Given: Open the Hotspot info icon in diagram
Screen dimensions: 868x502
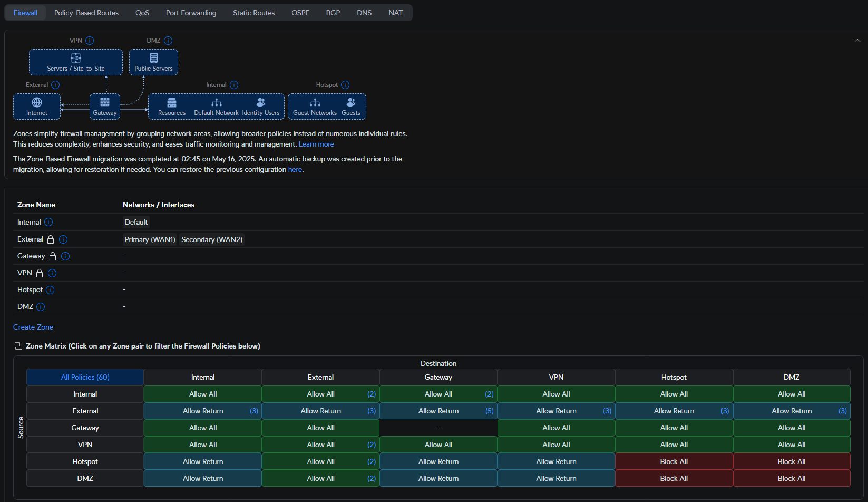Looking at the screenshot, I should tap(345, 85).
